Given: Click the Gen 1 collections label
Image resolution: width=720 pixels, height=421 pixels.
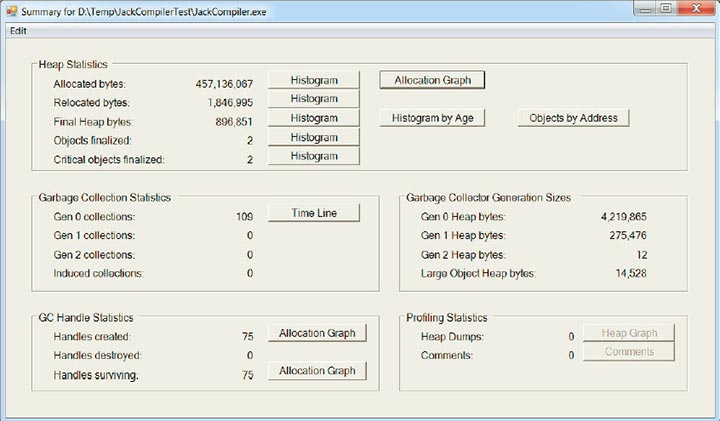Looking at the screenshot, I should tap(94, 236).
